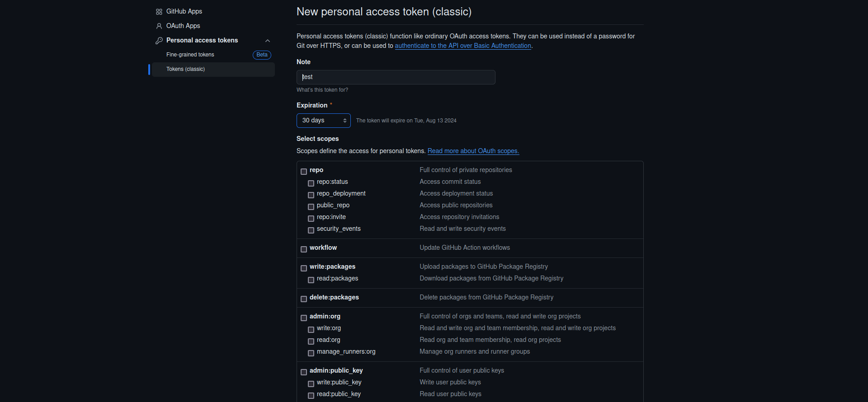
Task: Check the repo_deployment scope
Action: pos(311,195)
